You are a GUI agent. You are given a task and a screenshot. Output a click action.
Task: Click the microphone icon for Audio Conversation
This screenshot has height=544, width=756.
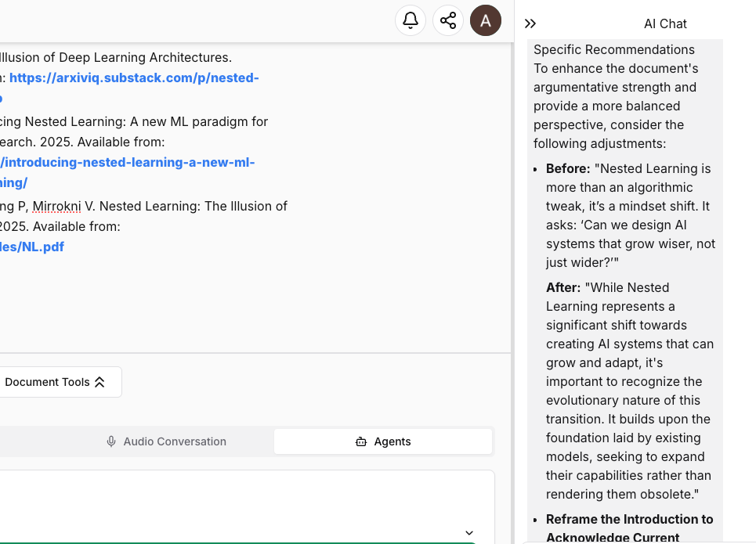(x=111, y=441)
